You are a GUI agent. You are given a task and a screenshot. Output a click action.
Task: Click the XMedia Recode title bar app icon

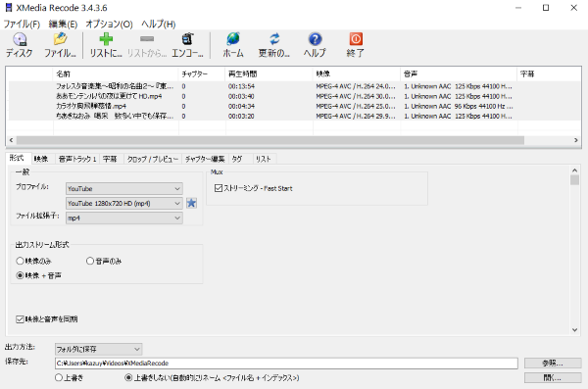point(8,8)
